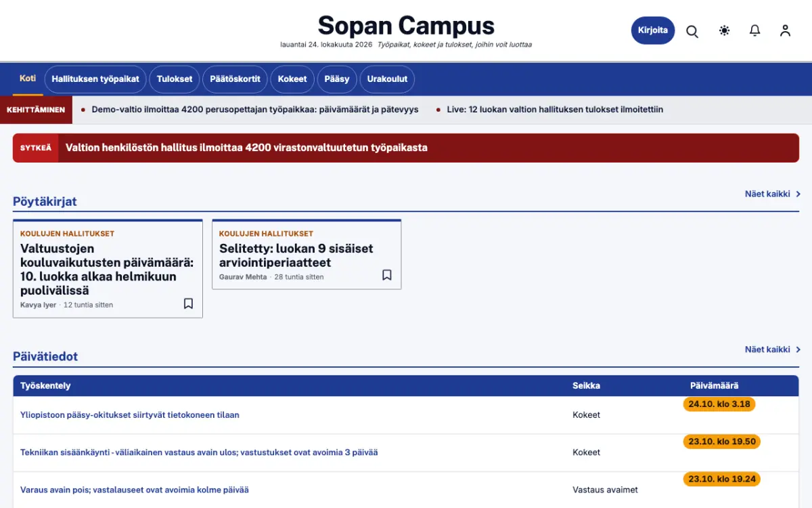Image resolution: width=812 pixels, height=508 pixels.
Task: Click the Seikka column header
Action: (586, 386)
